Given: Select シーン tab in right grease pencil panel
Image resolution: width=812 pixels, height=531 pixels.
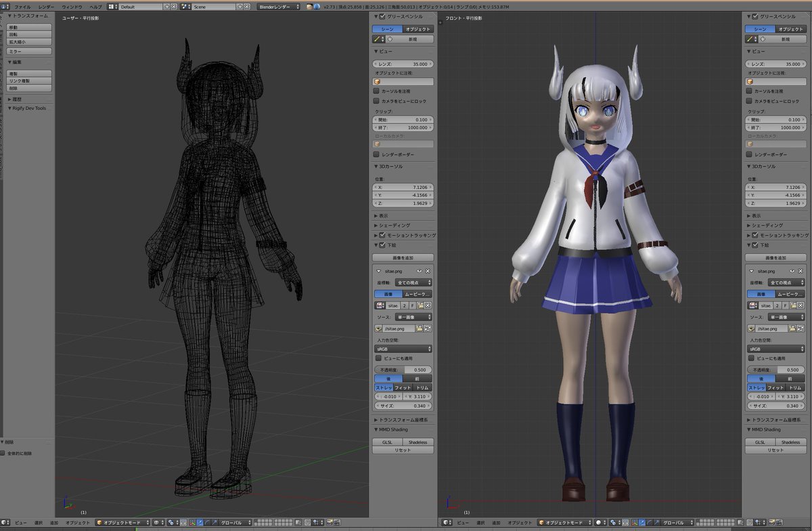Looking at the screenshot, I should [x=761, y=29].
